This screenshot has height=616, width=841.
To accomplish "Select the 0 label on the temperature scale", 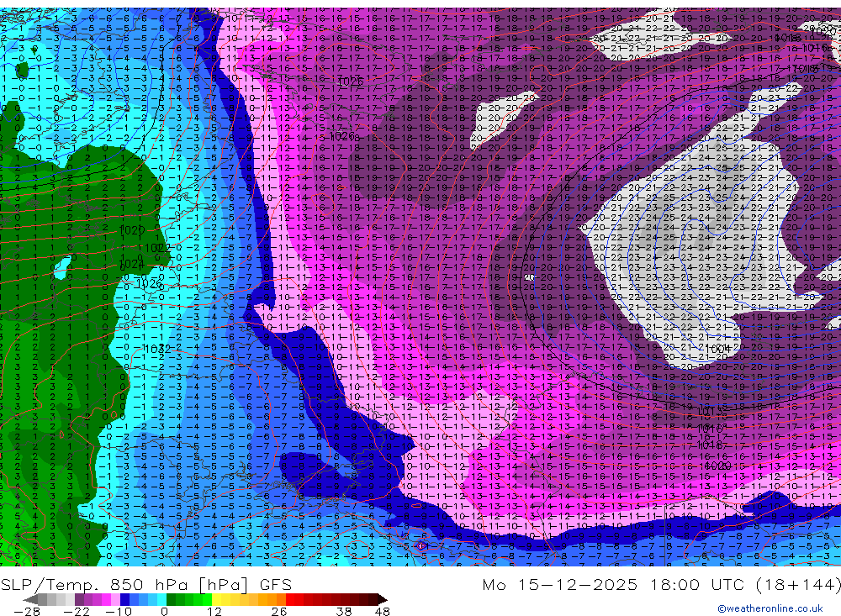I will tap(164, 612).
